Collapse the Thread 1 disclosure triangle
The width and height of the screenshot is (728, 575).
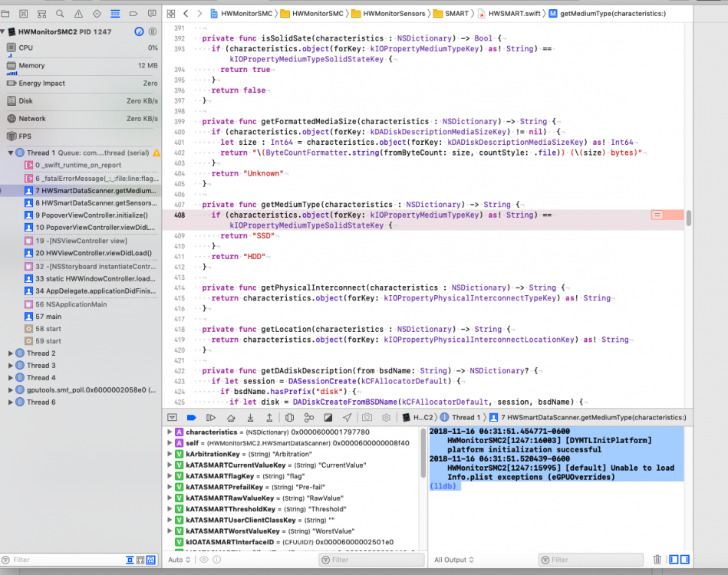(x=10, y=153)
